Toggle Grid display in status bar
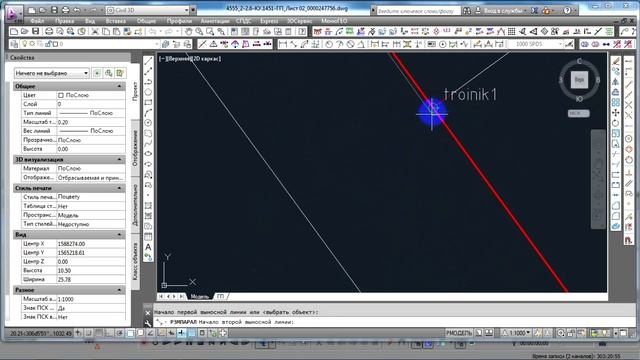Viewport: 640px width, 360px height. (99, 333)
